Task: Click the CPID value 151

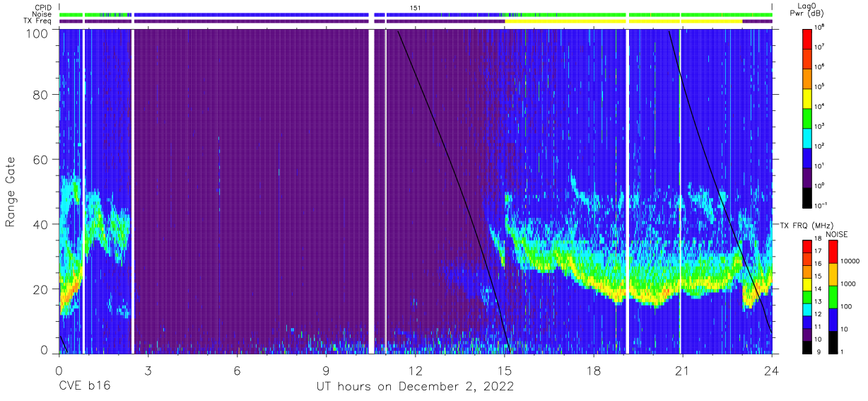Action: [x=416, y=7]
